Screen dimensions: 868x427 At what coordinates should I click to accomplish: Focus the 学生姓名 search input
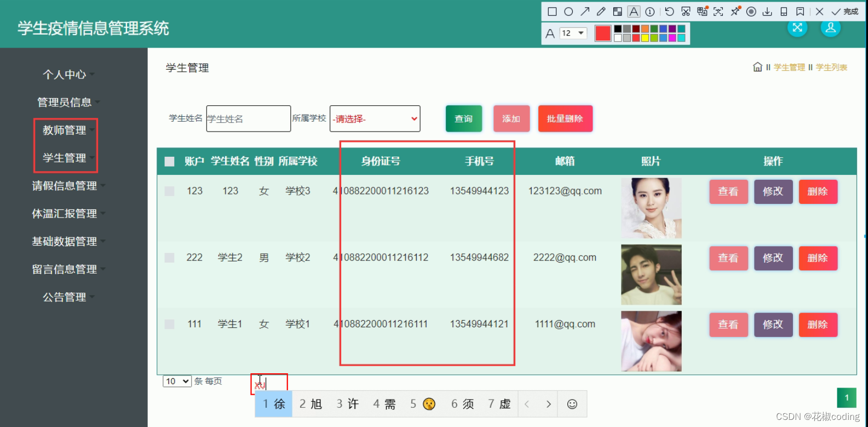[x=249, y=118]
